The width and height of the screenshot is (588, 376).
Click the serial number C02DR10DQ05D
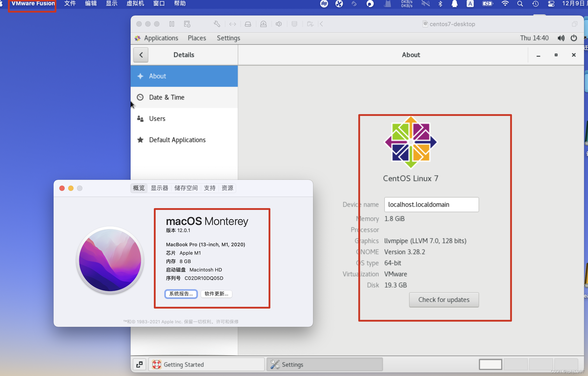(x=204, y=278)
